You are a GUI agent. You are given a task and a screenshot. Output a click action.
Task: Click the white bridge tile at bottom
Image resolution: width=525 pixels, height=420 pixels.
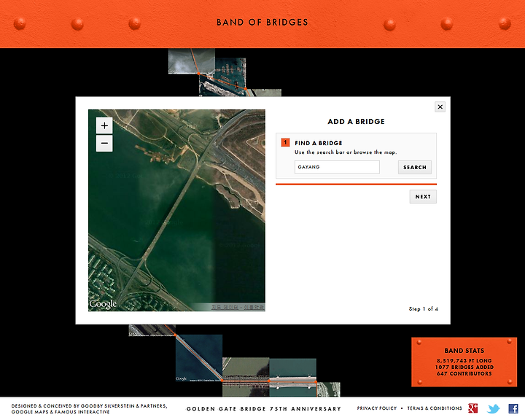[x=292, y=378]
